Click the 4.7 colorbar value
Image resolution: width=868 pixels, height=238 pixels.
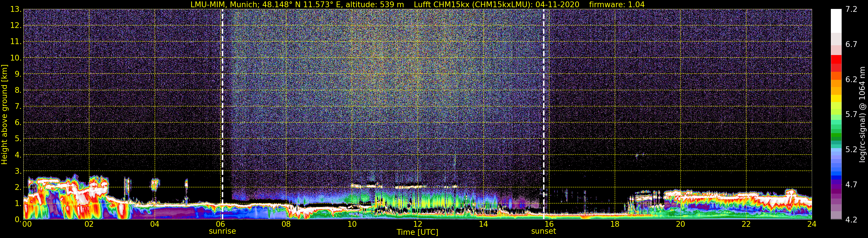pyautogui.click(x=851, y=185)
